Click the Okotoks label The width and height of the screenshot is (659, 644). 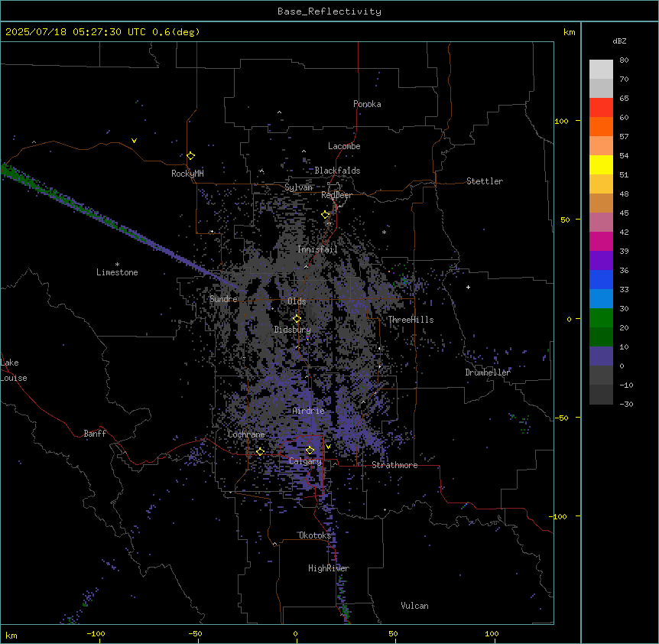[315, 535]
